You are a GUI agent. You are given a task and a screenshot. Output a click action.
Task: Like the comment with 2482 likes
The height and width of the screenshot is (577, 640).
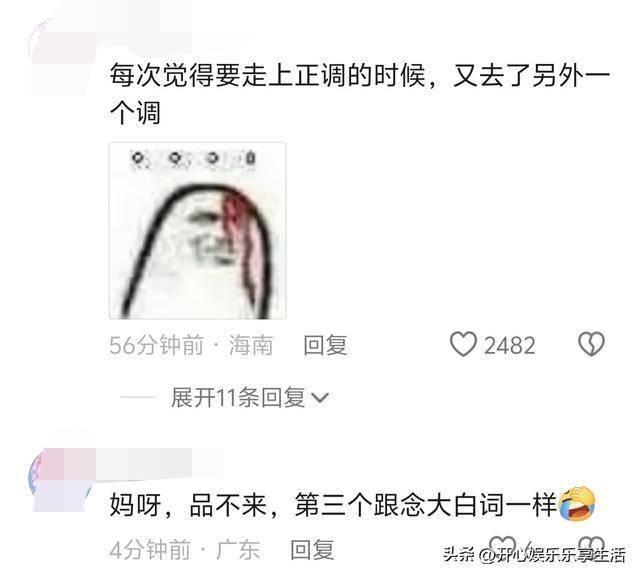[463, 345]
